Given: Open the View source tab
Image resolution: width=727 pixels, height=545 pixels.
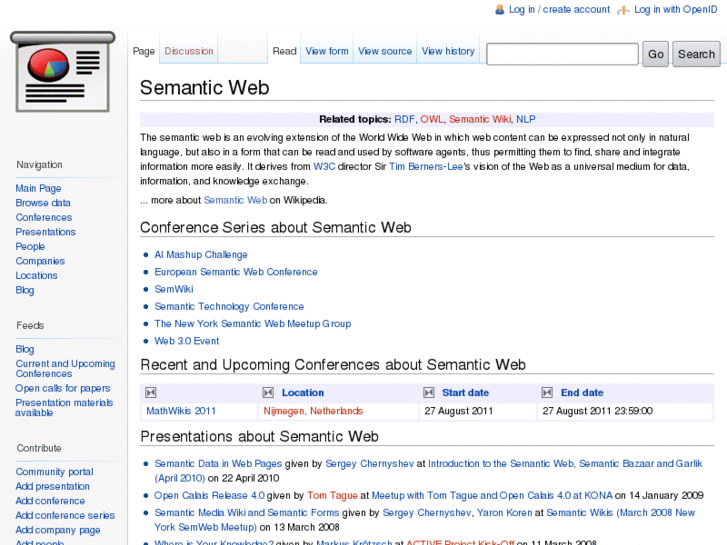Looking at the screenshot, I should point(385,51).
